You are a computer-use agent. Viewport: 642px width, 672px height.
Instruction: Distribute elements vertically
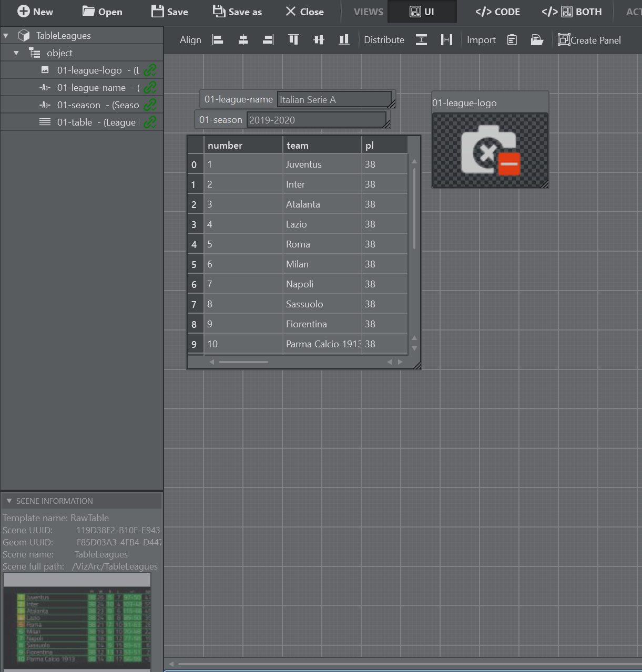421,40
